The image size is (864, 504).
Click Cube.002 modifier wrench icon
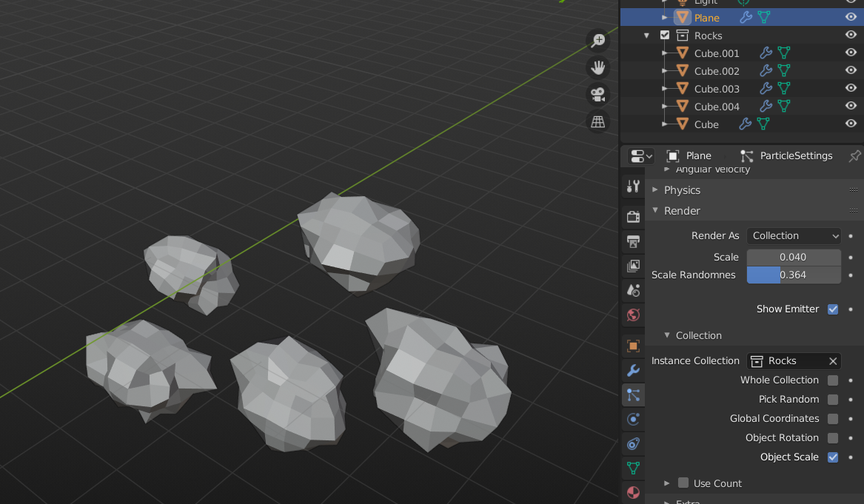pos(766,70)
